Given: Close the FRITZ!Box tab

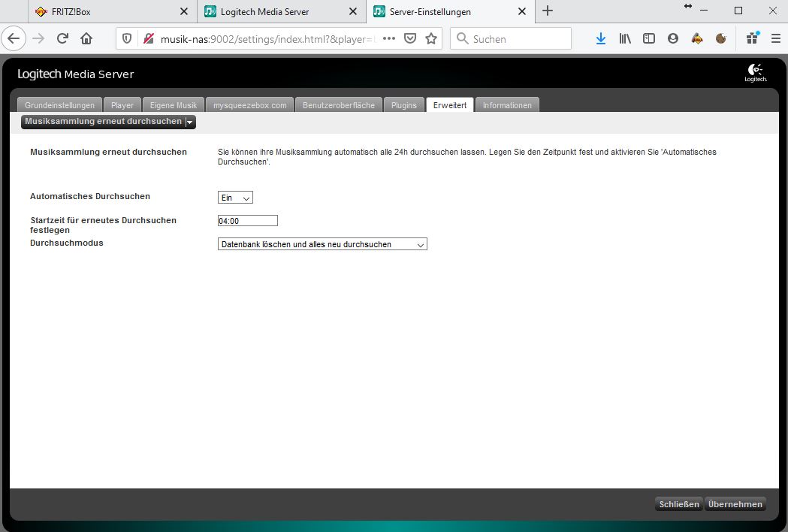Looking at the screenshot, I should click(184, 11).
